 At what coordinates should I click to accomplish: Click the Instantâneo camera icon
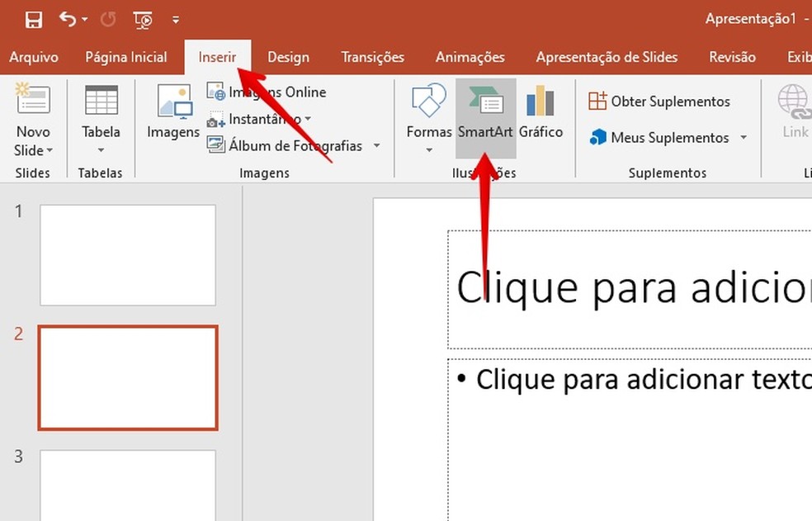pyautogui.click(x=216, y=119)
